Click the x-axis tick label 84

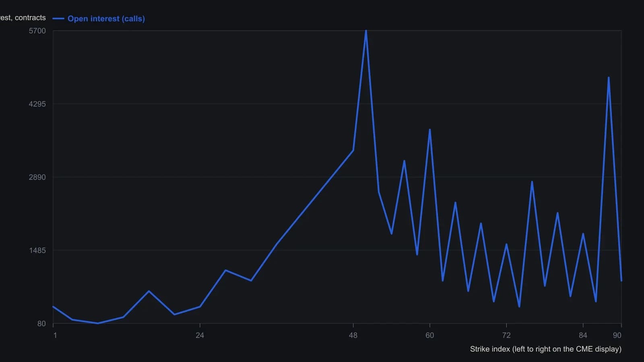tap(583, 335)
